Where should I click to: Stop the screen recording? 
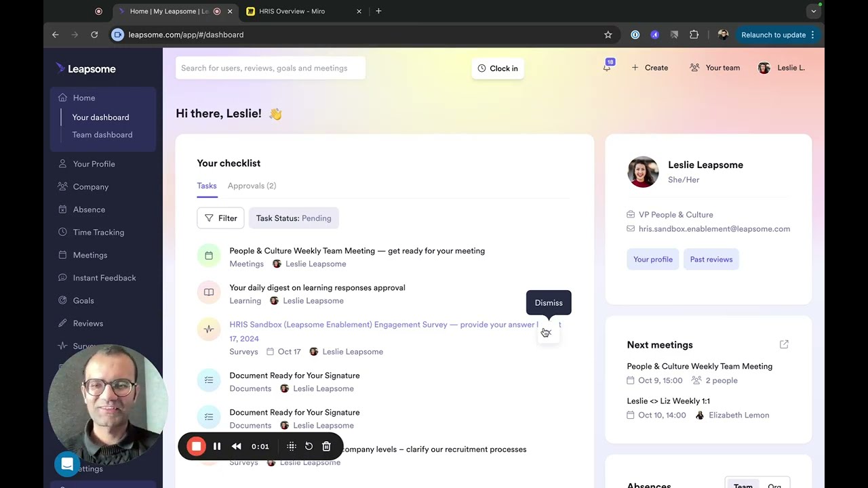coord(196,446)
